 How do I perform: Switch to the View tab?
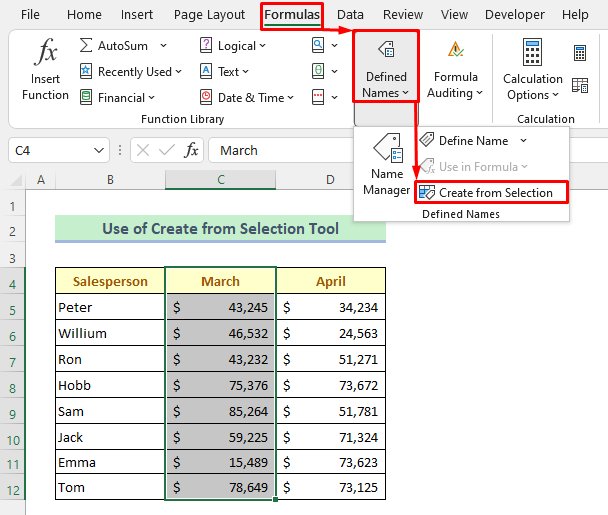point(454,15)
